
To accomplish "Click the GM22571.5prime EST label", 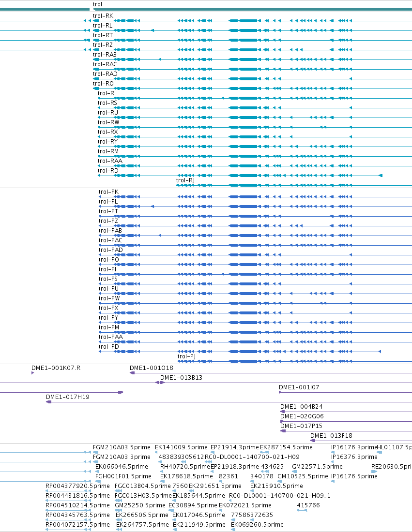I will pos(317,467).
